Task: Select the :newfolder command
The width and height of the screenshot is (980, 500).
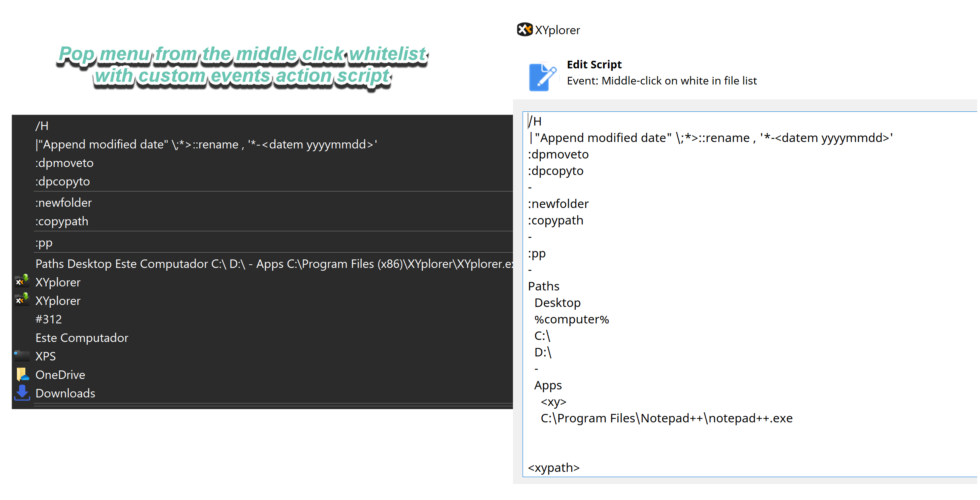Action: click(x=64, y=202)
